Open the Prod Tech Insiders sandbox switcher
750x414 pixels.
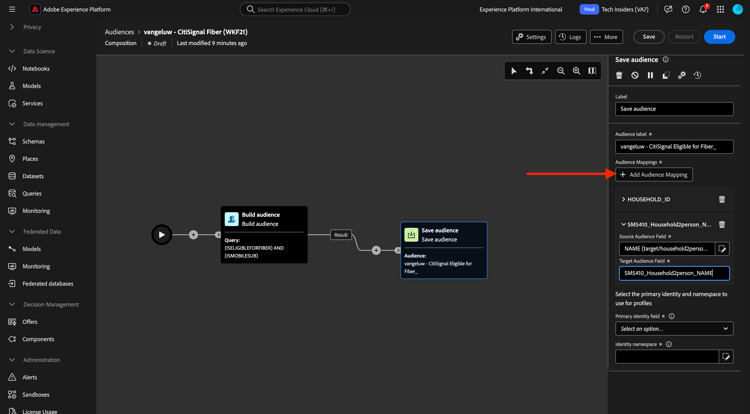[614, 9]
